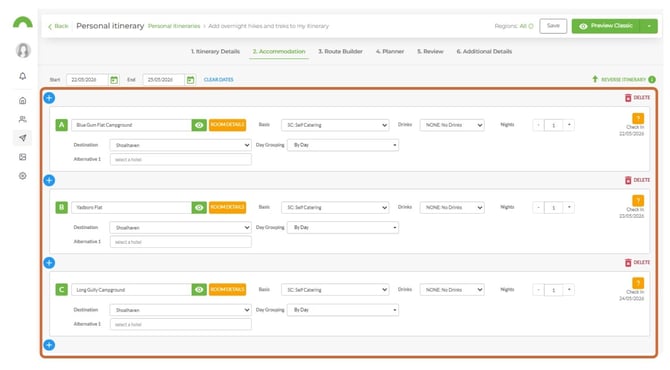Open the users icon in the sidebar
670x370 pixels.
pyautogui.click(x=23, y=119)
